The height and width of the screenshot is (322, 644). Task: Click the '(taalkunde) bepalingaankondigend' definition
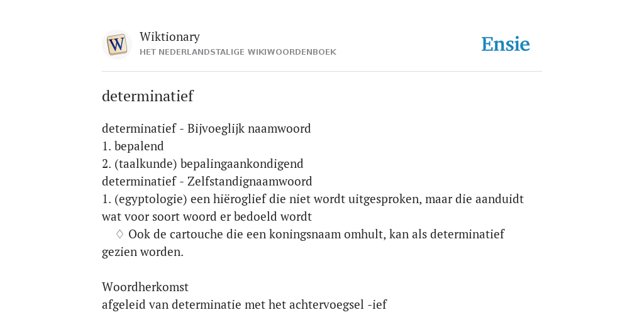pyautogui.click(x=203, y=164)
